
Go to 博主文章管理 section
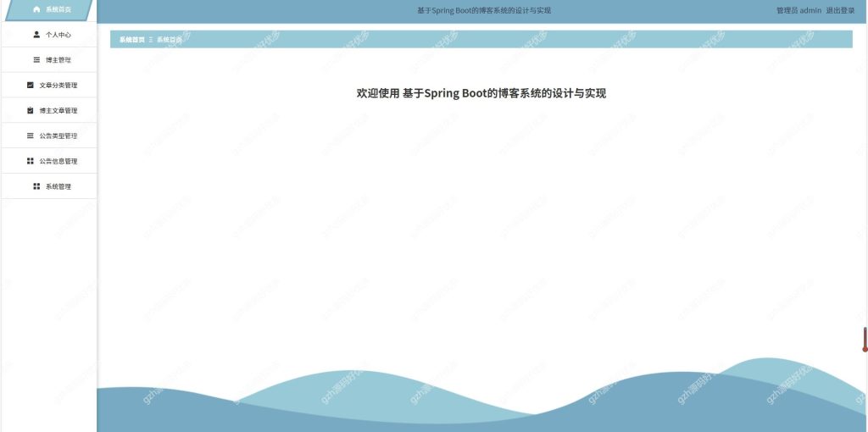[48, 111]
